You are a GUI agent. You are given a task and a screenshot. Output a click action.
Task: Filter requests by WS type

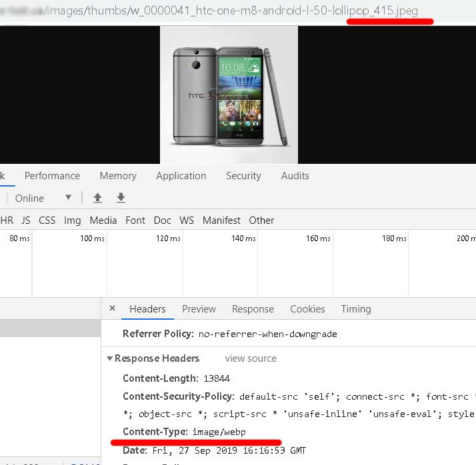[187, 221]
